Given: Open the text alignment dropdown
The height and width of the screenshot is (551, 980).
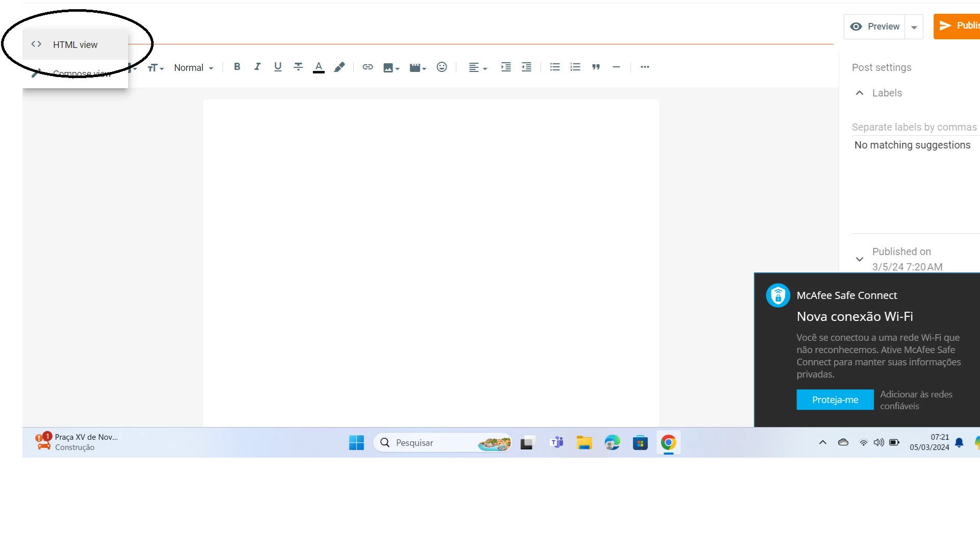Looking at the screenshot, I should 478,67.
